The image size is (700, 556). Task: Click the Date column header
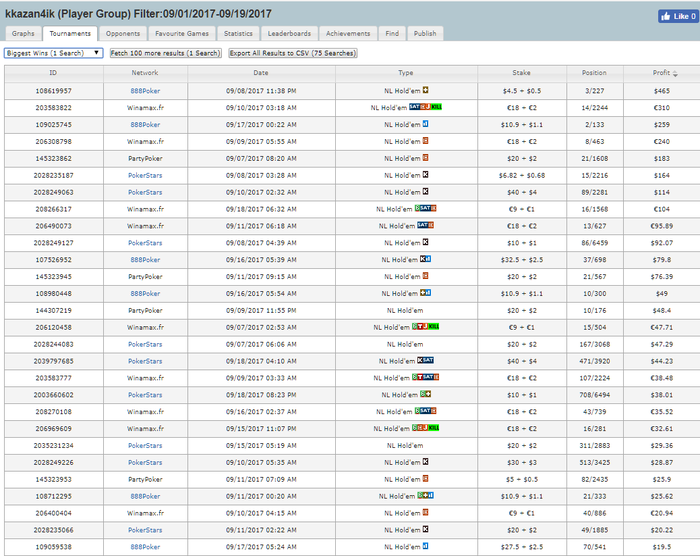261,73
